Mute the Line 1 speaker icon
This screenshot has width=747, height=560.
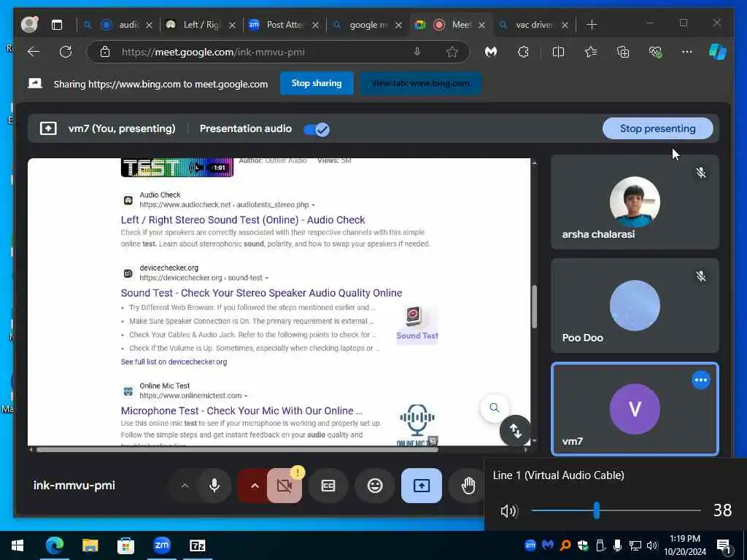[508, 511]
